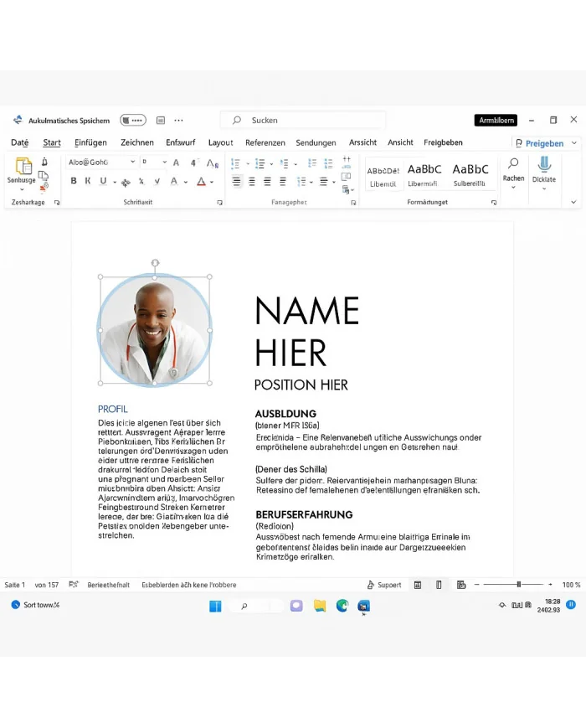Open font size dropdown
This screenshot has width=586, height=728.
[165, 162]
